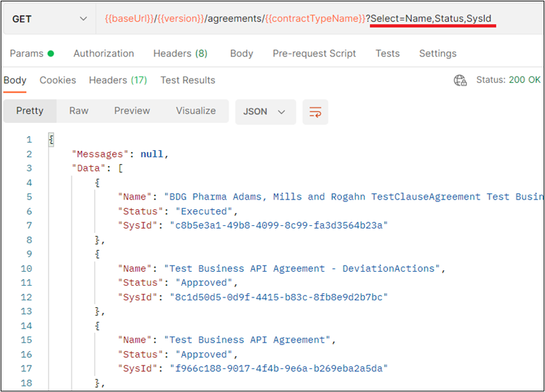The image size is (545, 392).
Task: Open the request Body tab
Action: click(x=242, y=54)
